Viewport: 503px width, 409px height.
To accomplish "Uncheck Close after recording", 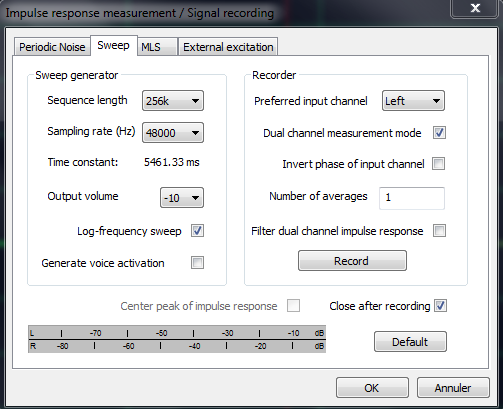I will coord(440,306).
